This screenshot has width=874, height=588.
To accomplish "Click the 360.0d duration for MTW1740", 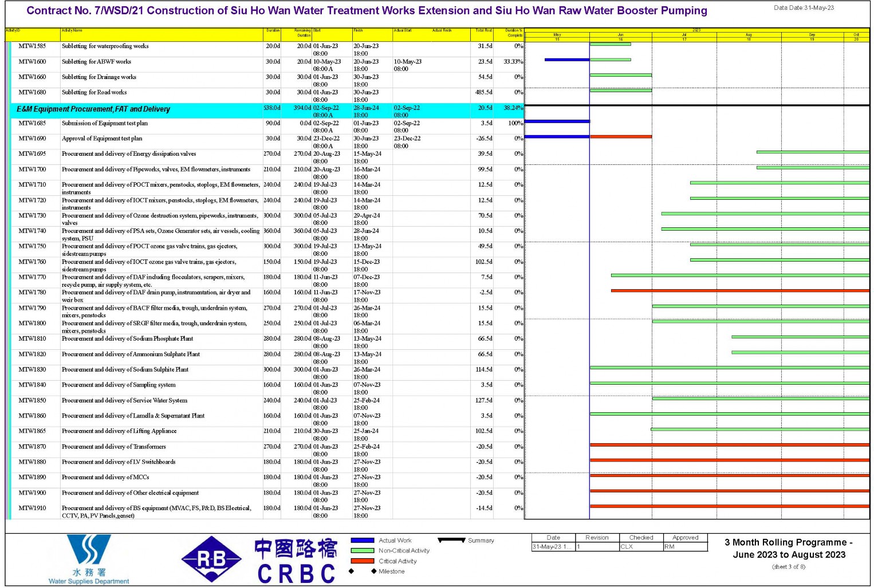I will (x=271, y=231).
